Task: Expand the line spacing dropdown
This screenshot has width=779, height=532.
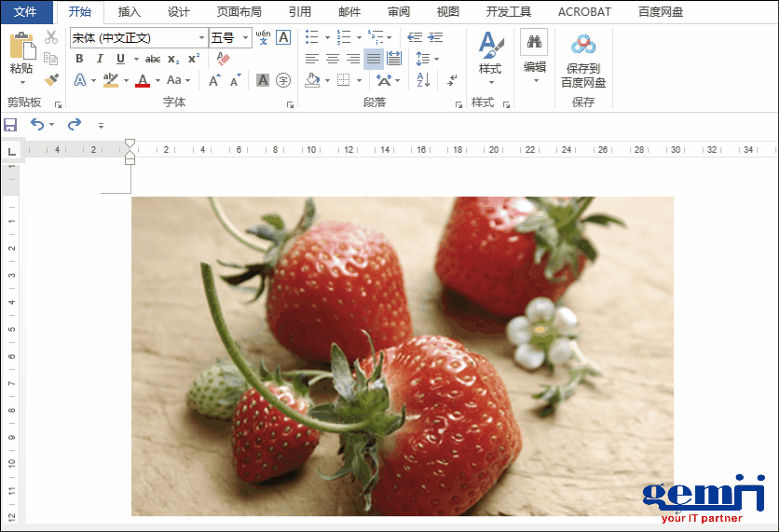Action: [x=434, y=59]
